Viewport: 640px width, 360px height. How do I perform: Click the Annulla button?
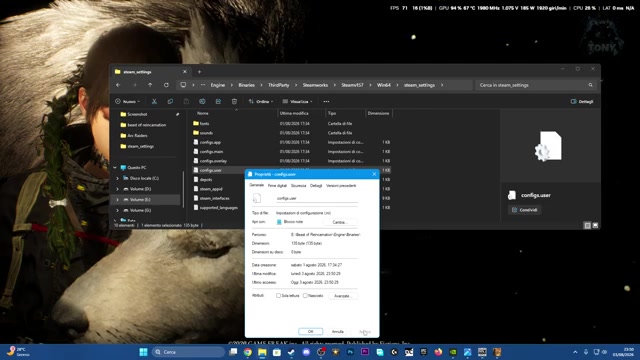[338, 331]
